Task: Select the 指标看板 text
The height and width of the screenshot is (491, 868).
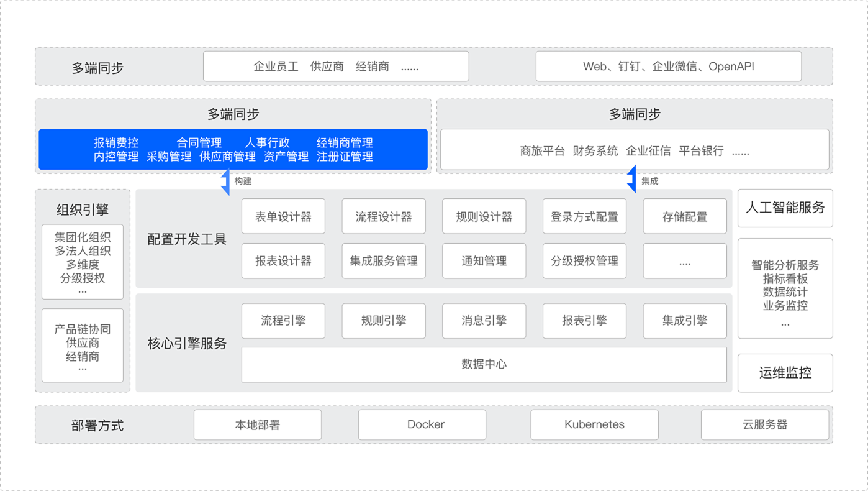Action: point(785,279)
